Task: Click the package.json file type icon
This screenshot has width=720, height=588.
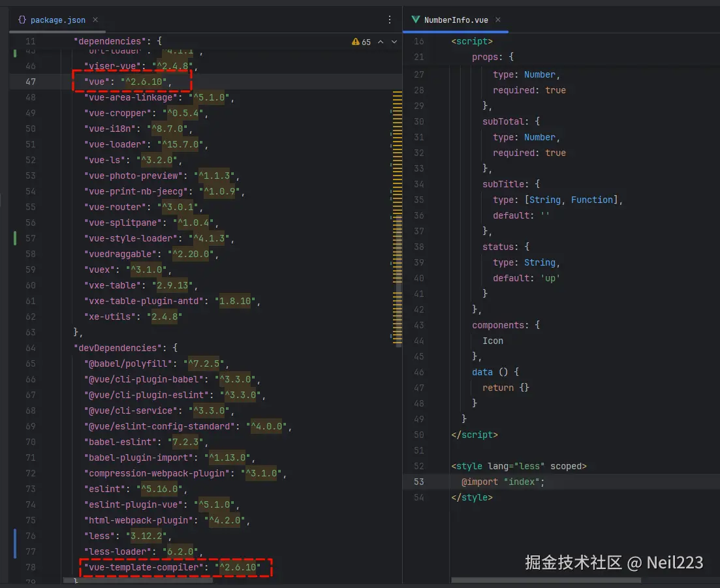Action: 22,20
